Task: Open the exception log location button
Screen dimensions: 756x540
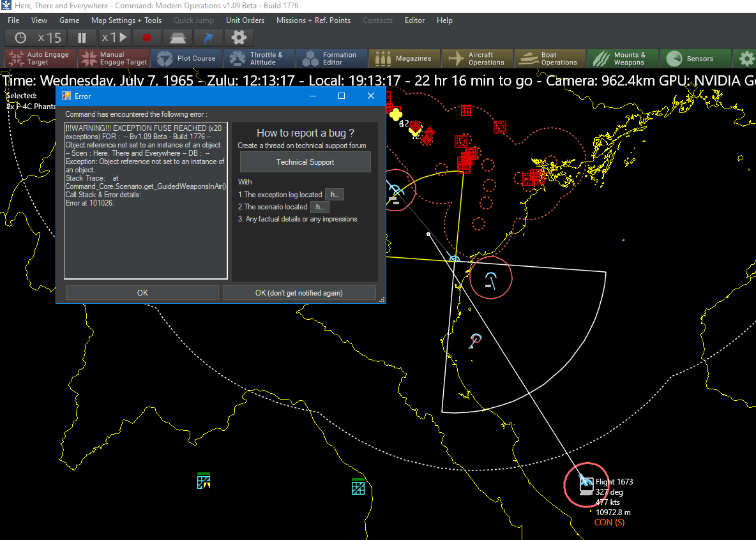Action: [335, 195]
